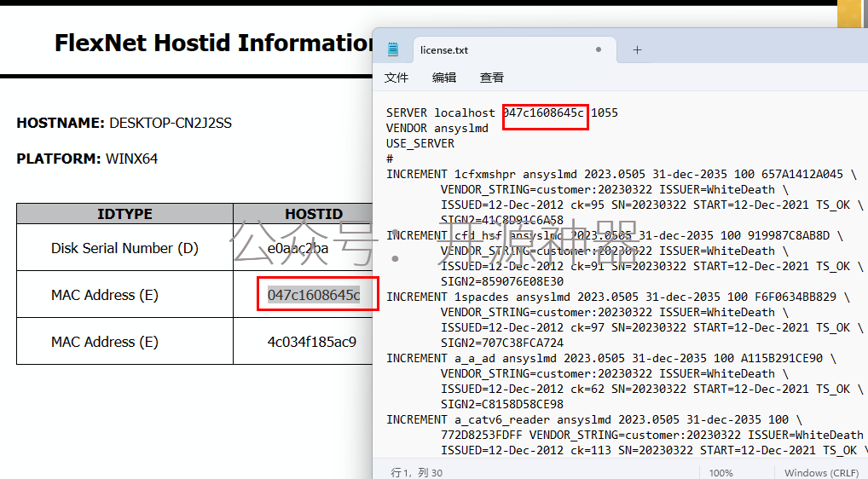Click the unsaved-changes dot on license.txt tab

[599, 49]
